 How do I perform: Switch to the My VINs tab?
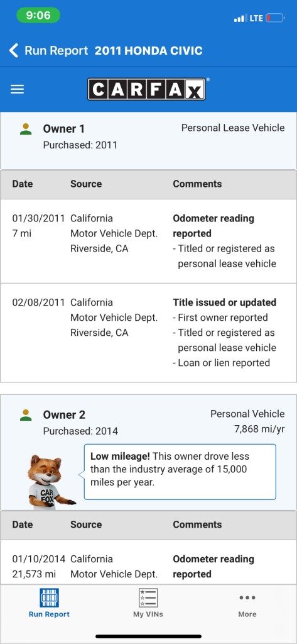coord(148,603)
